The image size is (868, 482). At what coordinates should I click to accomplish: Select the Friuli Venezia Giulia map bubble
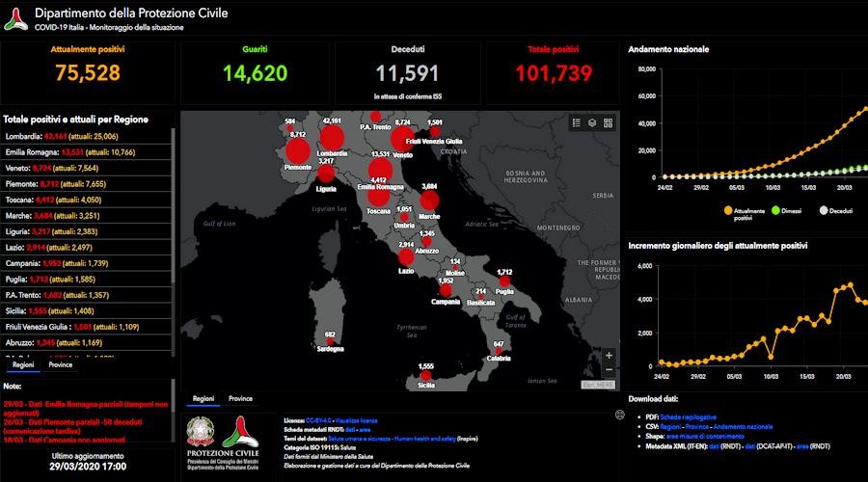pyautogui.click(x=435, y=131)
